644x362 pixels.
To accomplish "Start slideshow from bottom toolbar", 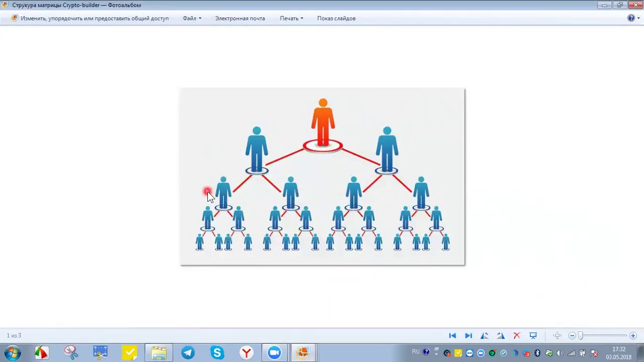I will 533,335.
